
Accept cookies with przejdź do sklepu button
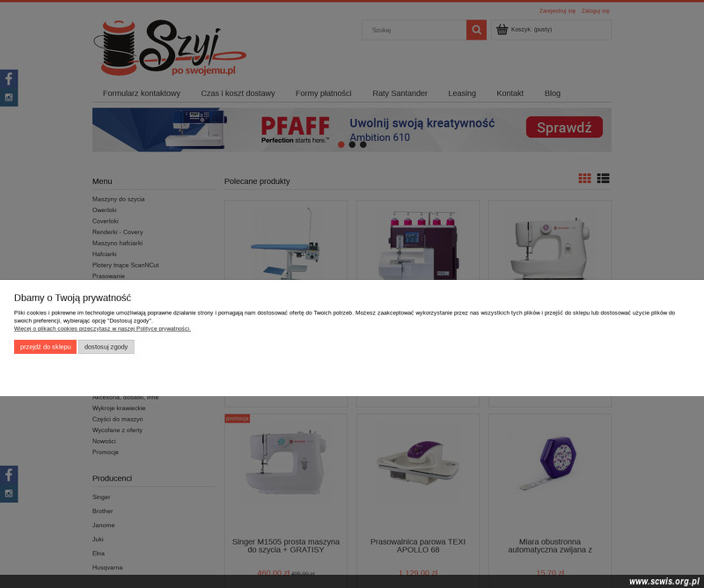[46, 347]
